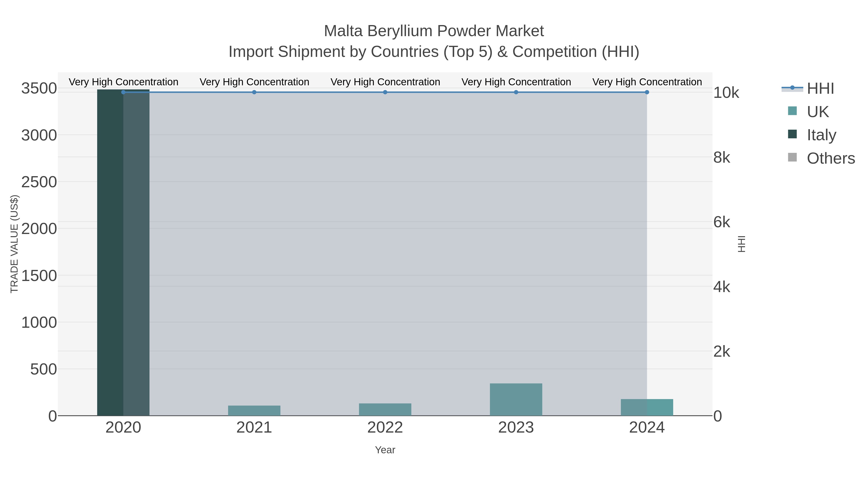Select the UK bar for 2024
This screenshot has width=868, height=488.
click(x=647, y=408)
